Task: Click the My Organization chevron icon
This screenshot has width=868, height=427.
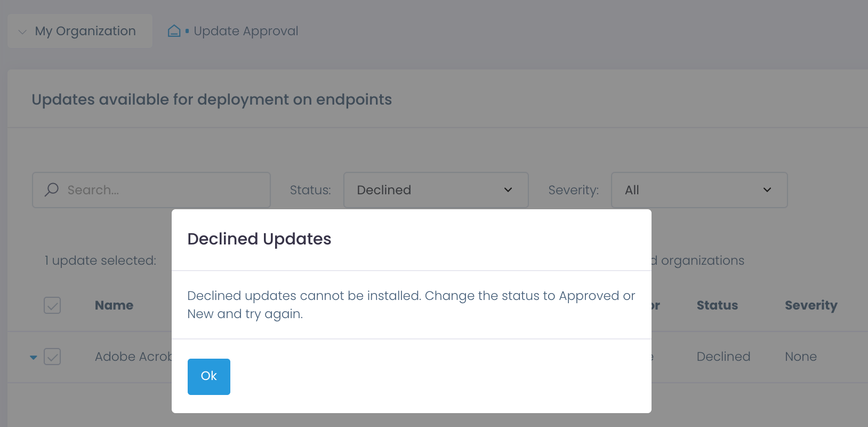Action: (x=21, y=32)
